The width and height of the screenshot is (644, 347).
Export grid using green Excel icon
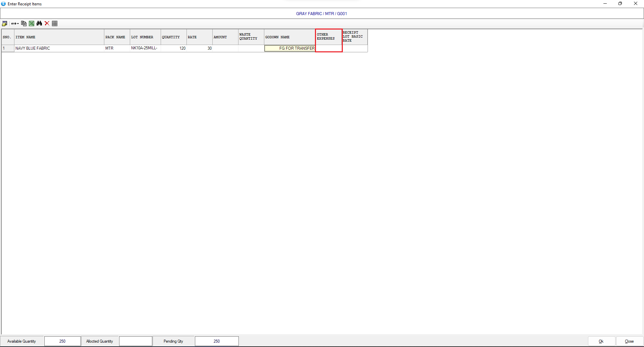click(32, 23)
